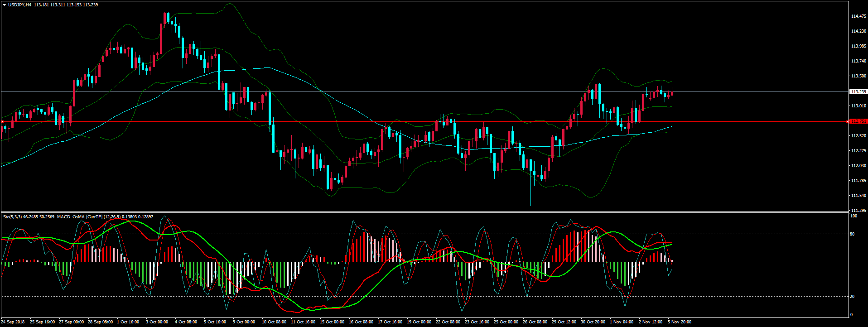Select the red 112.751 price level label
The image size is (868, 327).
tap(858, 121)
